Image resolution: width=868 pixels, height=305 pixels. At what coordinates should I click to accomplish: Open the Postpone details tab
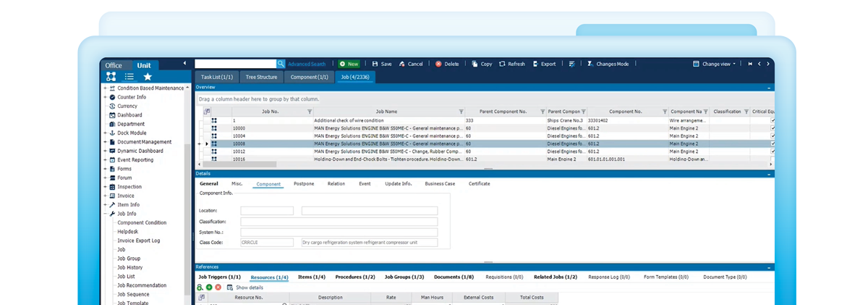[304, 184]
